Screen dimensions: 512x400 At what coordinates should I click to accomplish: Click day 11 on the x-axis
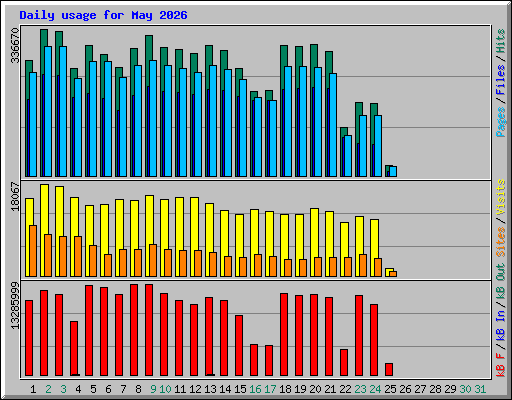180,389
